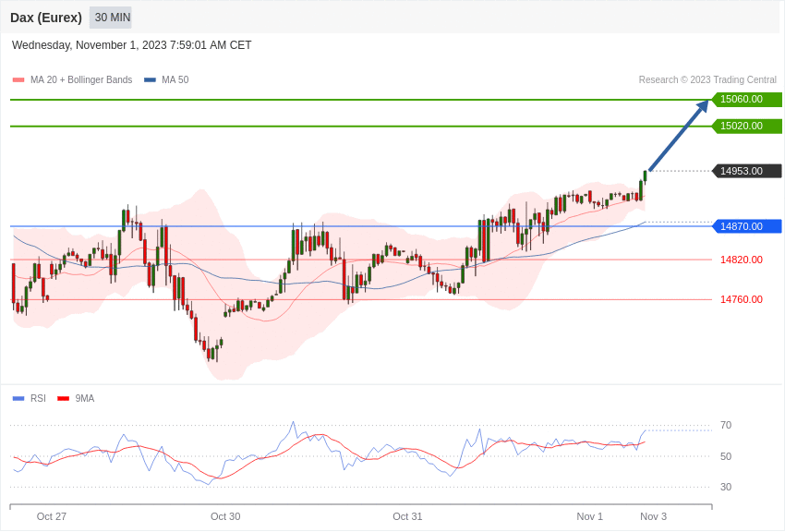Viewport: 785px width, 532px height.
Task: Click the MA 50 legend swatch
Action: tap(150, 80)
